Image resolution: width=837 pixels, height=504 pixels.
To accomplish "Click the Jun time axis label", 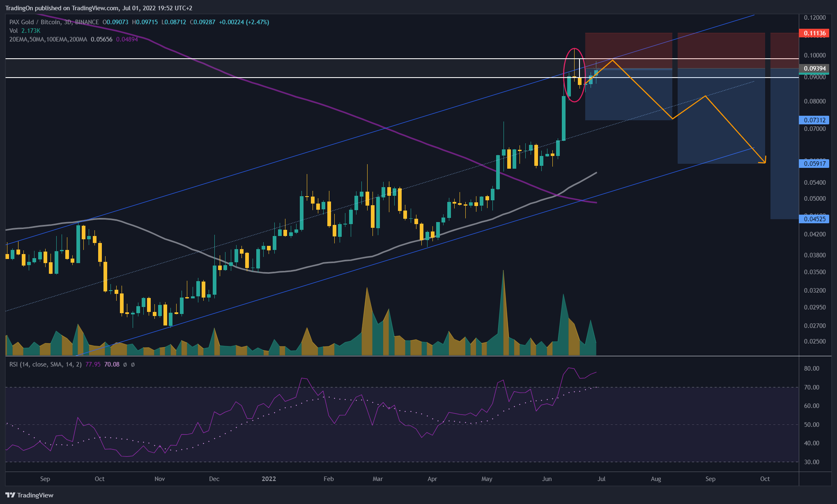I will (547, 479).
